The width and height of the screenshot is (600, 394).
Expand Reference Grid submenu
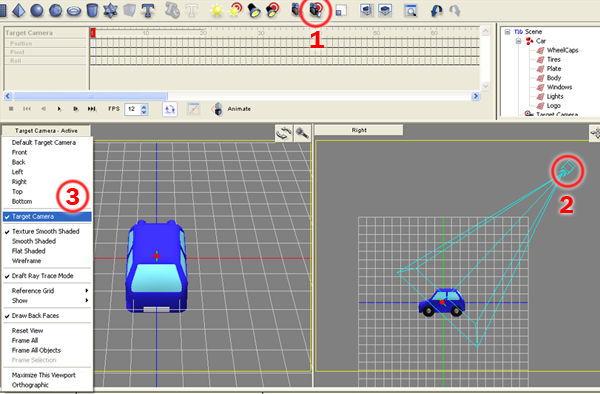point(47,291)
